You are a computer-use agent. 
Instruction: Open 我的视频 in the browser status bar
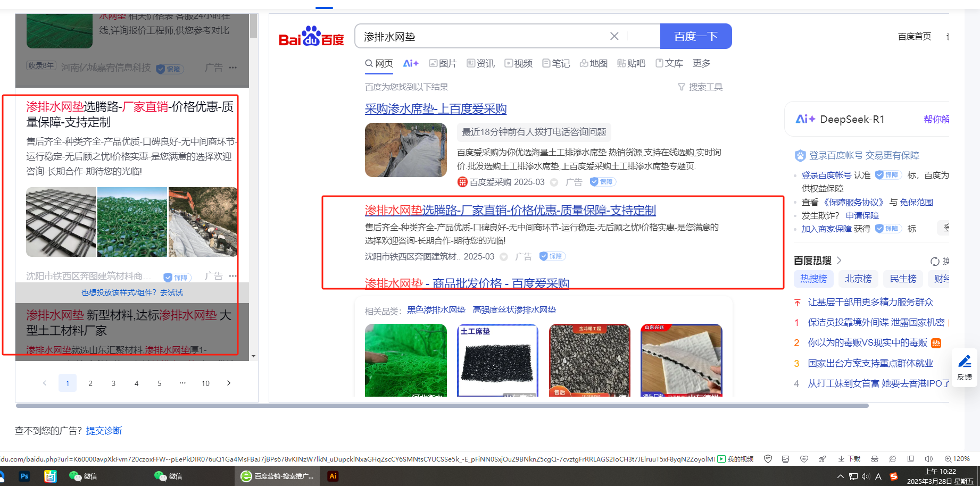[x=736, y=459]
